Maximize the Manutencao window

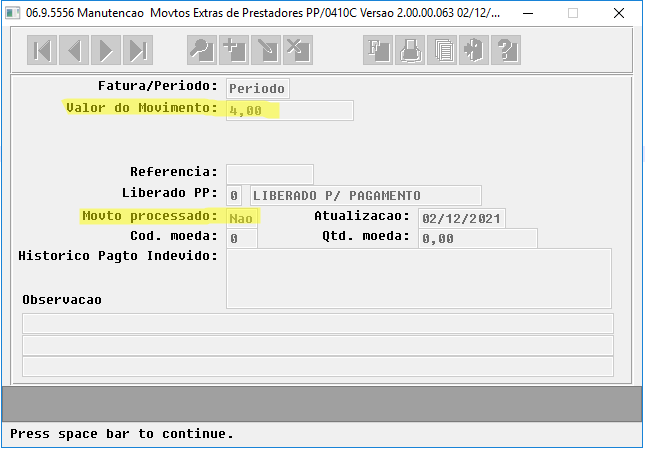click(x=573, y=13)
